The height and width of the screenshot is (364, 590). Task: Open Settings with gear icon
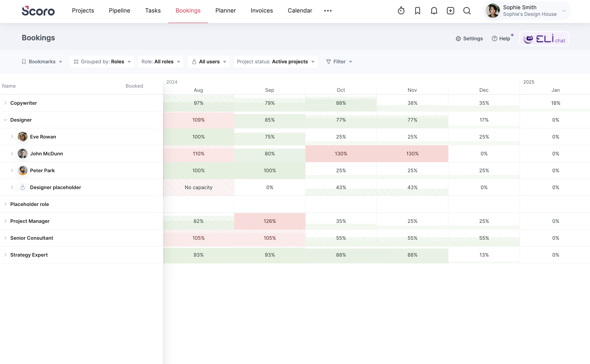469,38
